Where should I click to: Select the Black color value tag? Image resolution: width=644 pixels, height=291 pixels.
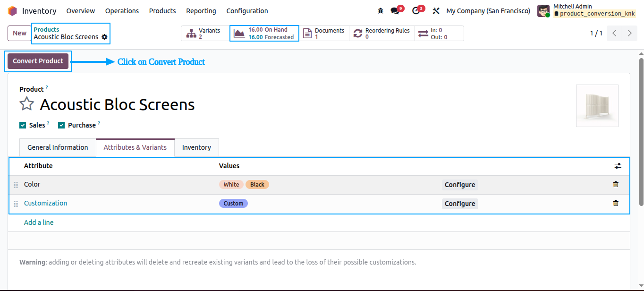pos(257,185)
